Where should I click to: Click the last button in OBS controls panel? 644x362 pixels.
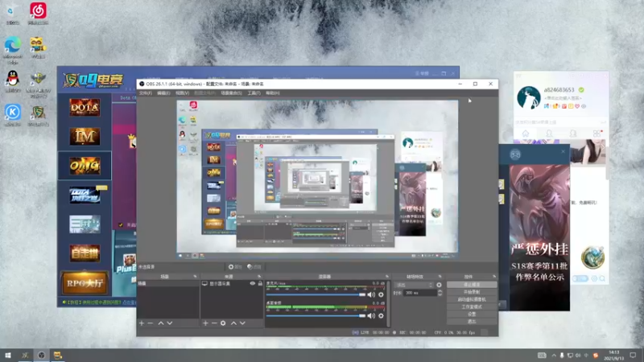click(x=472, y=321)
